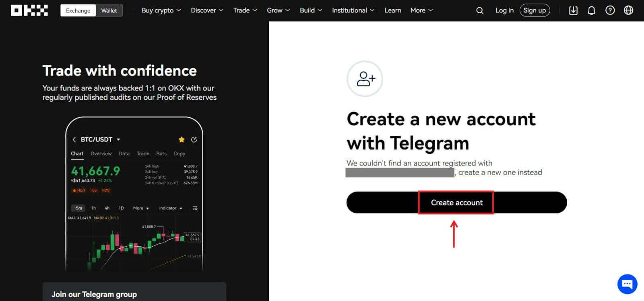Select the 15m timeframe chip

tap(78, 208)
